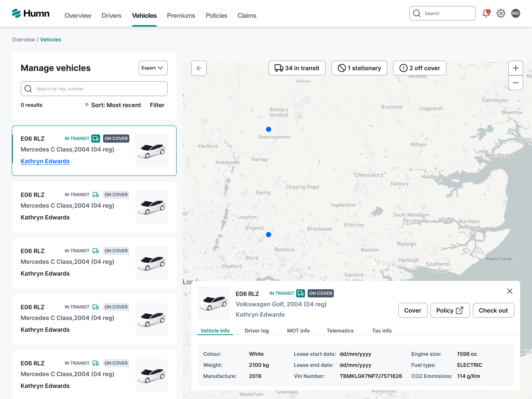This screenshot has height=399, width=532.
Task: Toggle the 34 in transit filter
Action: tap(297, 68)
